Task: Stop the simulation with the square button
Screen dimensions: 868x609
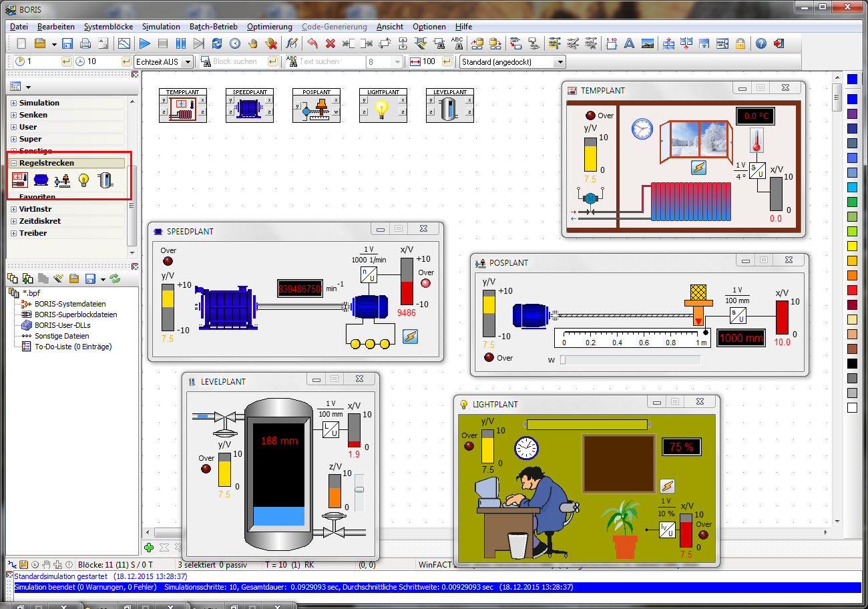Action: (163, 43)
